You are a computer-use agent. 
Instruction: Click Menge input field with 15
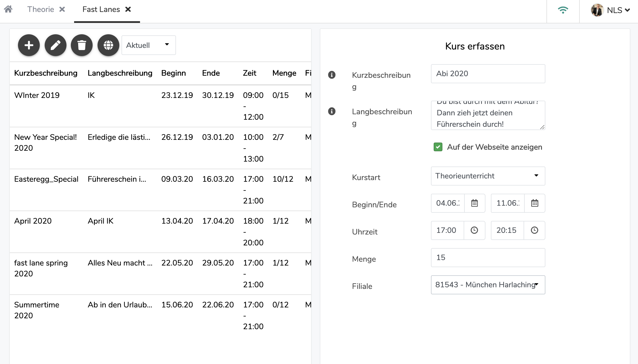point(488,258)
